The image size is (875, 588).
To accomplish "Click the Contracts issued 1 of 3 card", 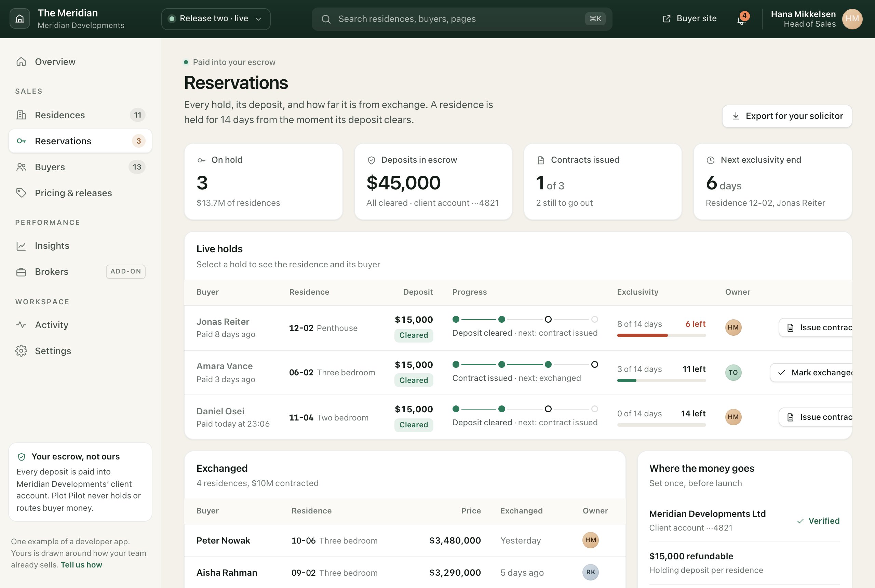I will click(603, 182).
